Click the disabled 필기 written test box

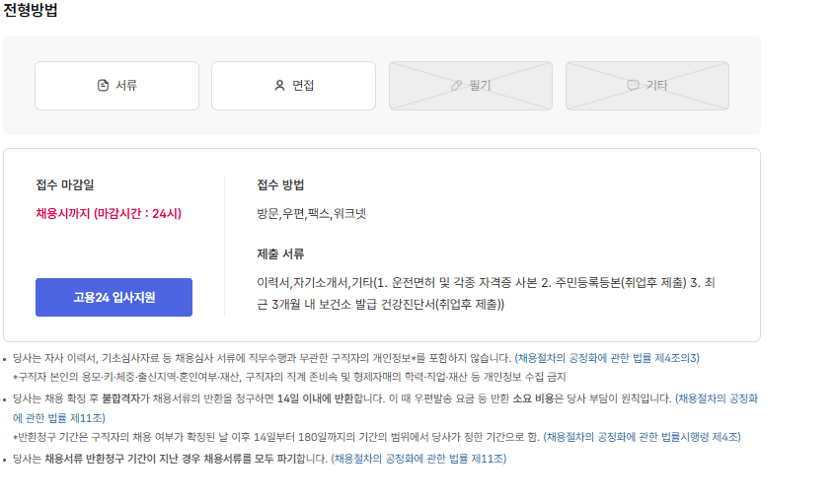470,86
